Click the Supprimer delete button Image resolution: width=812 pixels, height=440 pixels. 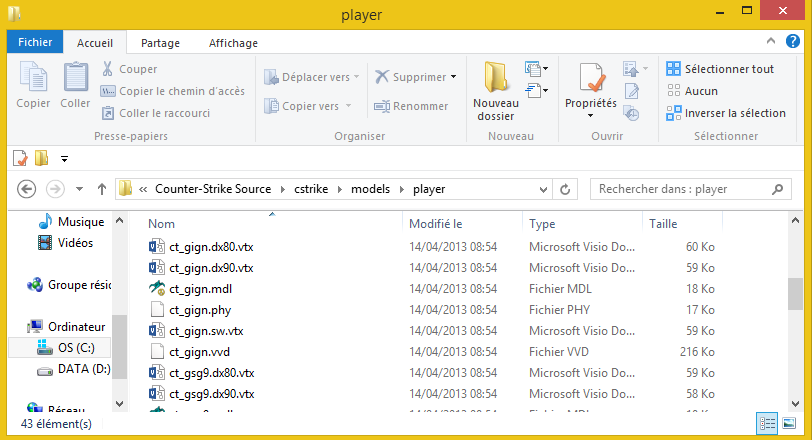tap(410, 77)
